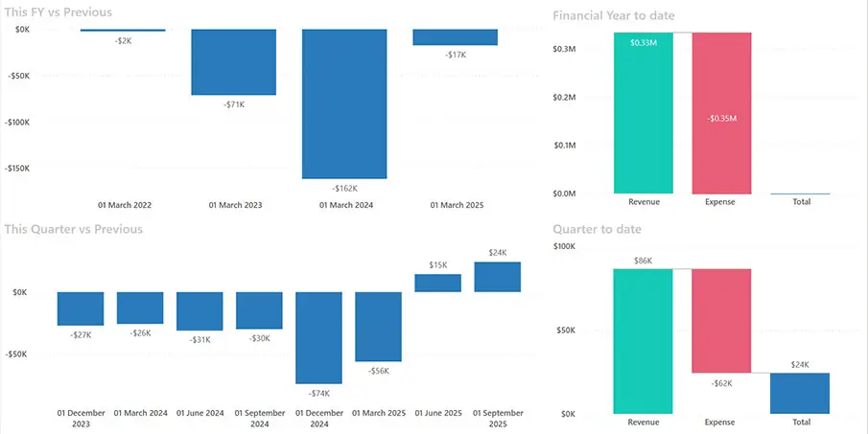Select the -$31K bar for 01 June 2024
The height and width of the screenshot is (434, 868).
pyautogui.click(x=199, y=310)
